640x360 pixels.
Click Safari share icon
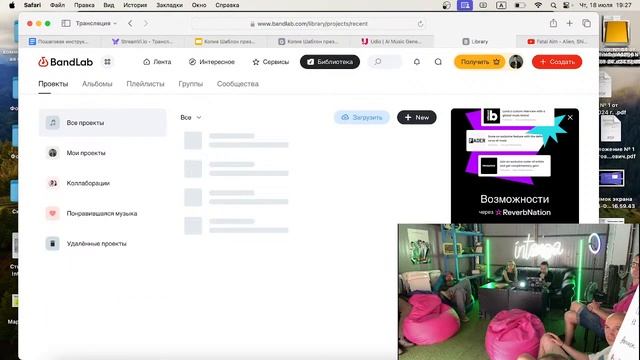(553, 23)
